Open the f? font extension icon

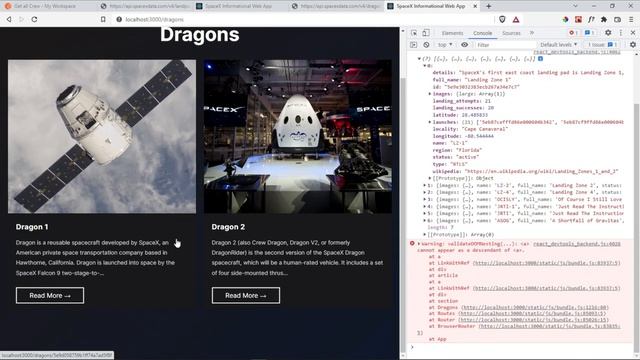point(591,19)
